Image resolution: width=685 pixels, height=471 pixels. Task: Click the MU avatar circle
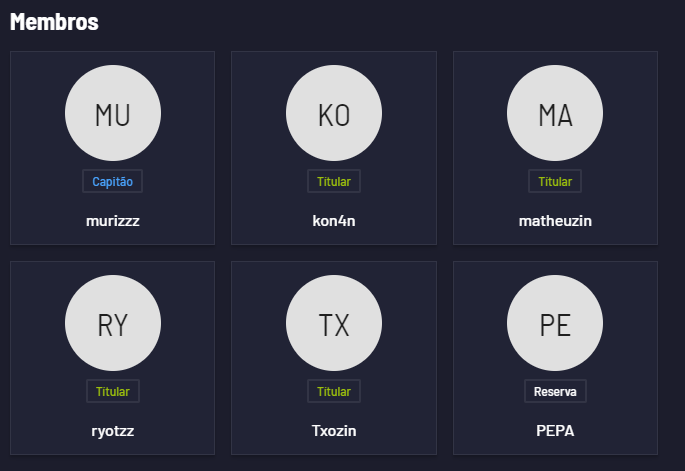click(113, 114)
